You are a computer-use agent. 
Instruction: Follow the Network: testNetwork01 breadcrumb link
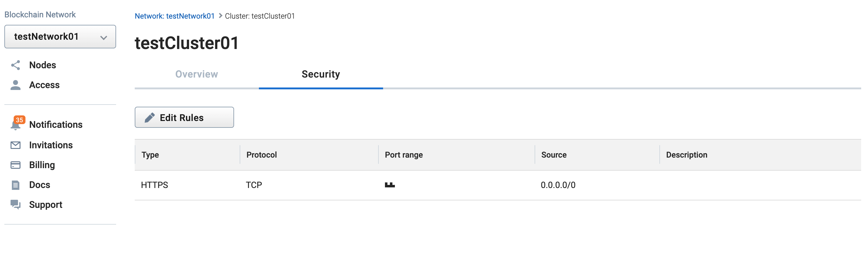(x=174, y=16)
